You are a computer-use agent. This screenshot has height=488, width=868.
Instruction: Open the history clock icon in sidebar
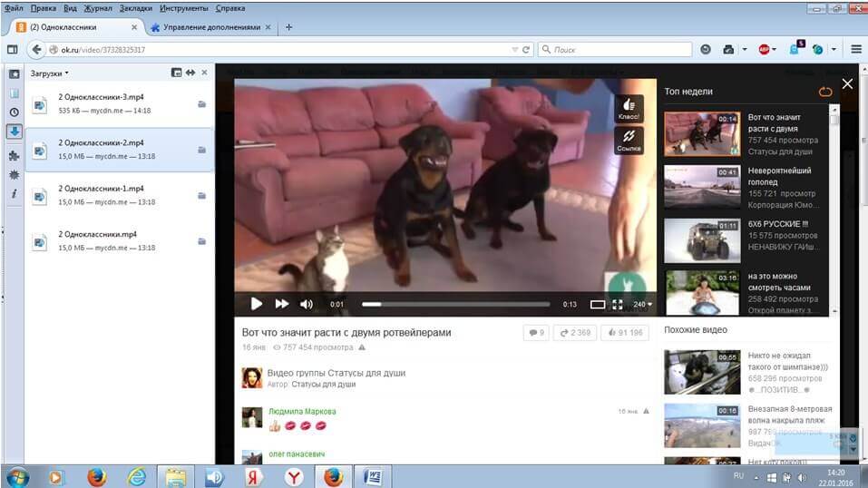point(14,112)
